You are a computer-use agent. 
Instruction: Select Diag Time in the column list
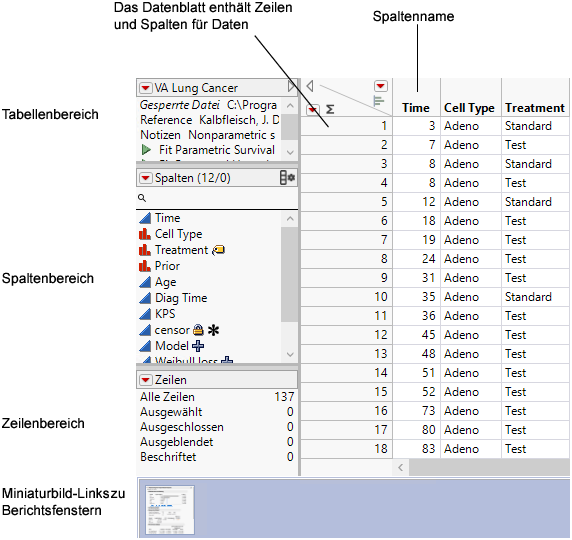pos(181,298)
